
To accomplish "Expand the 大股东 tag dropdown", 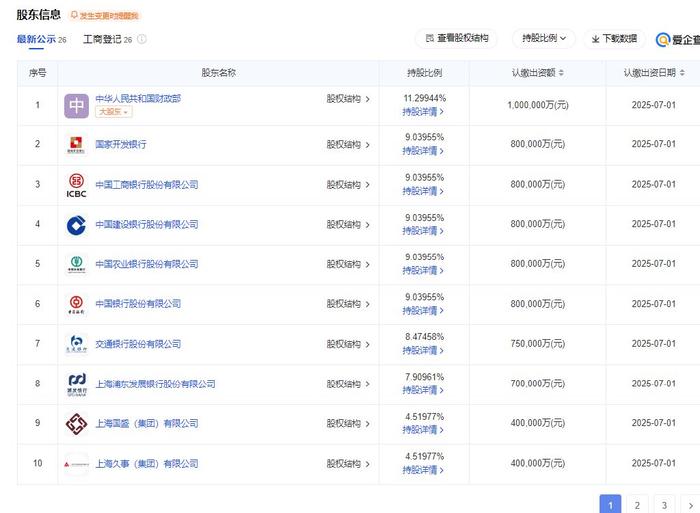I will click(113, 112).
